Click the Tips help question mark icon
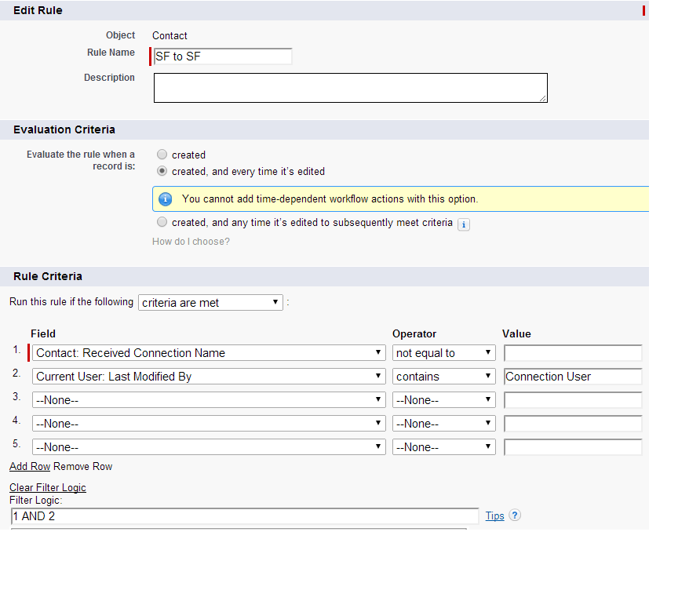The image size is (700, 612). click(x=515, y=515)
